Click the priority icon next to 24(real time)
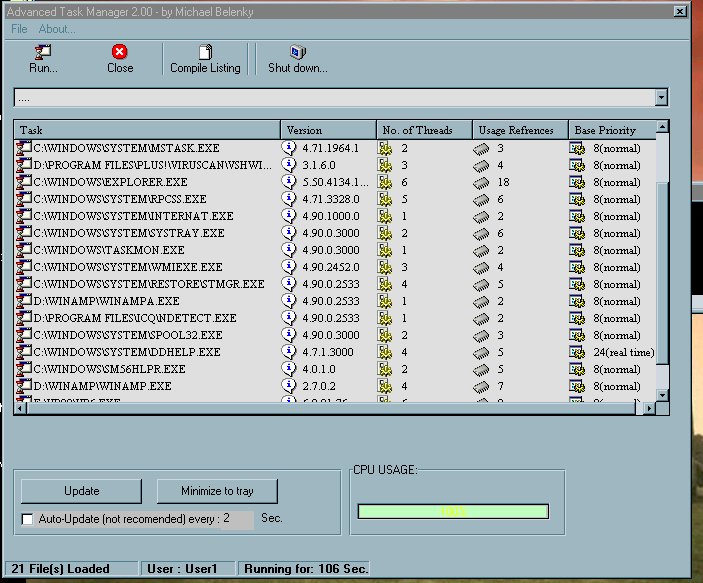This screenshot has width=703, height=583. pyautogui.click(x=577, y=352)
